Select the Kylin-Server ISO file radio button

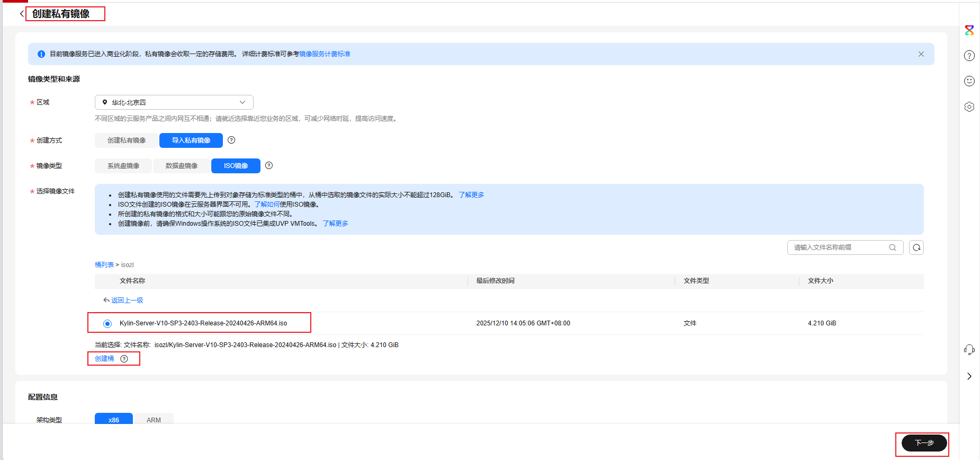tap(107, 323)
